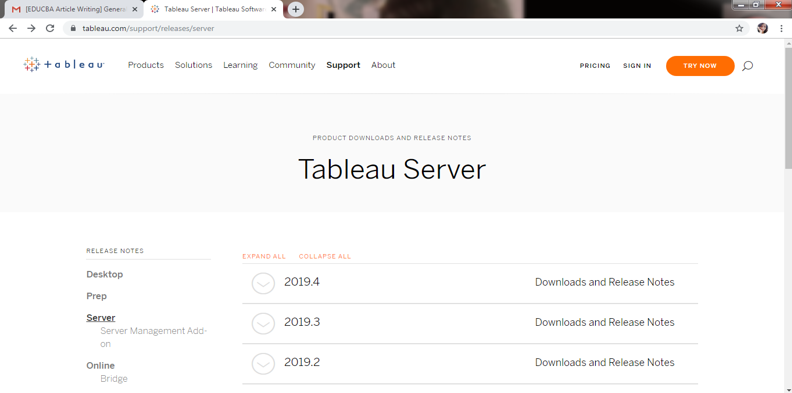Click the orange Try Now button
The height and width of the screenshot is (393, 792).
tap(700, 66)
